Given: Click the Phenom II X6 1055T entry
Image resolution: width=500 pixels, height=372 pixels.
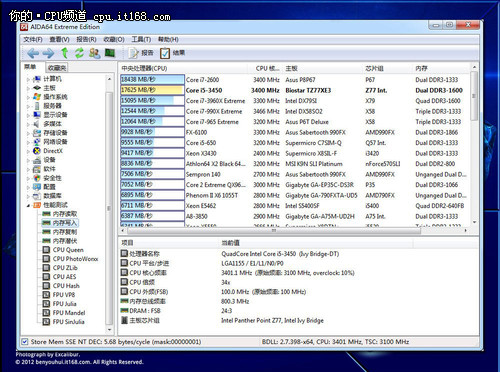Looking at the screenshot, I should (x=212, y=195).
